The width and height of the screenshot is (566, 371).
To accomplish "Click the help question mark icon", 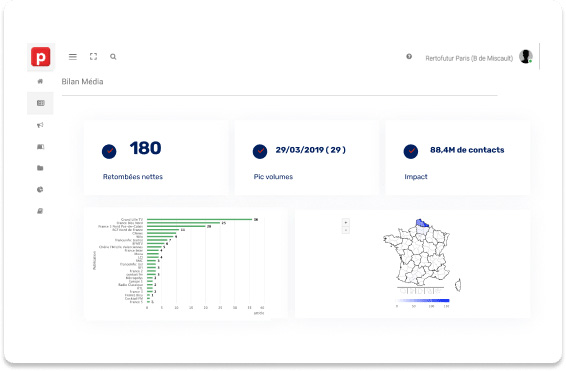I will tap(409, 56).
